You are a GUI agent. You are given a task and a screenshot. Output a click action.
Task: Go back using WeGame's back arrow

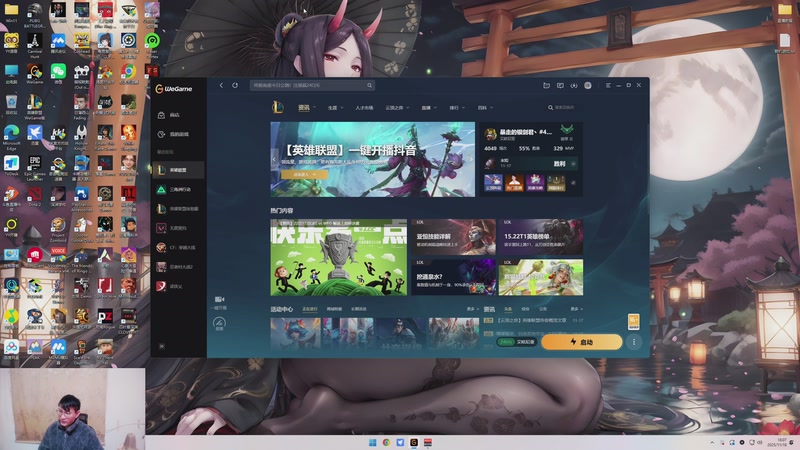coord(221,85)
